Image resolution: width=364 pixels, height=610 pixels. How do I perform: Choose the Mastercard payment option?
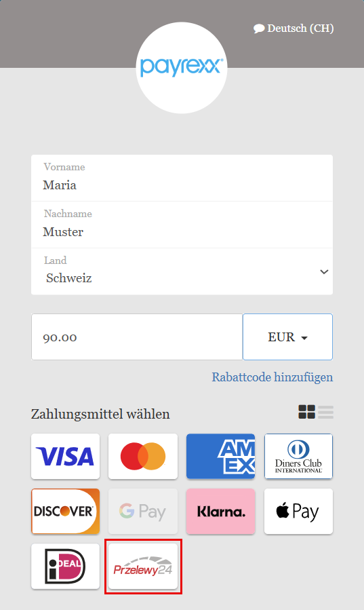click(143, 457)
